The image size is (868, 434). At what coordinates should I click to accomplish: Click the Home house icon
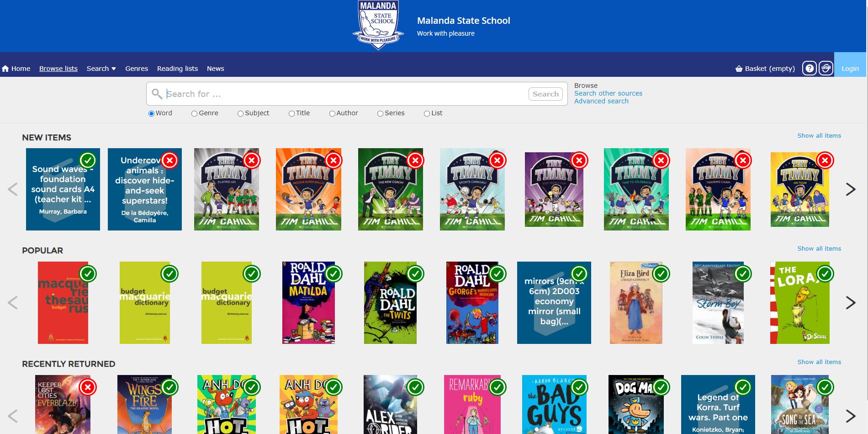pos(5,69)
